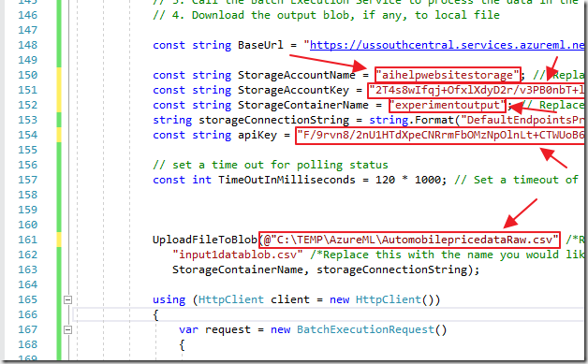Viewport: 588px width, 364px height.
Task: Click the "input1datablob.csv" string
Action: point(238,255)
